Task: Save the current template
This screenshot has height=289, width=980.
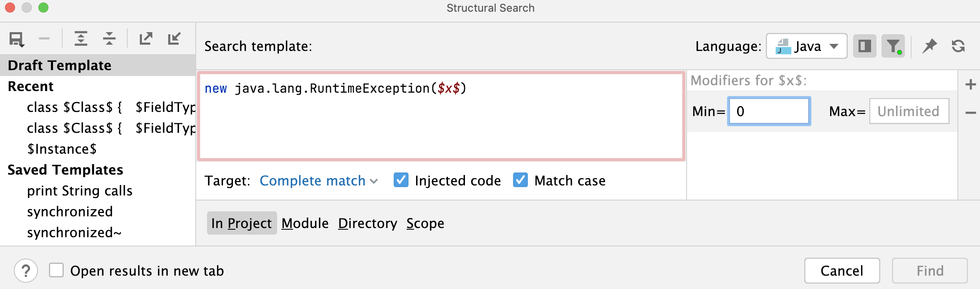Action: (x=16, y=38)
